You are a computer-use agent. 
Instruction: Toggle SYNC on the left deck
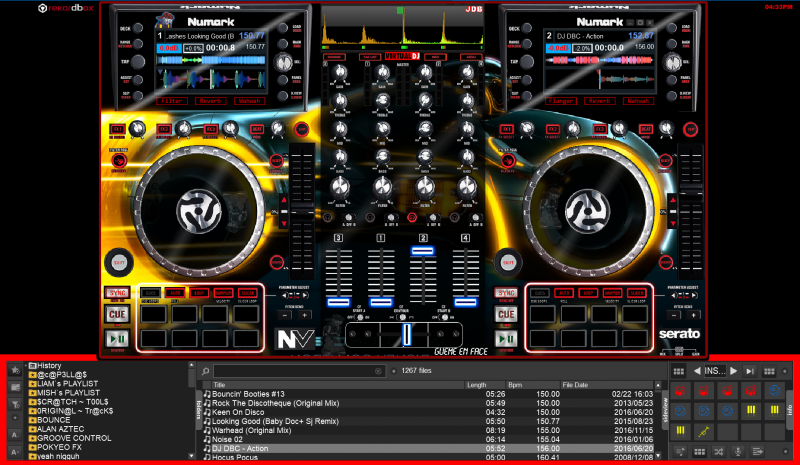tap(117, 293)
